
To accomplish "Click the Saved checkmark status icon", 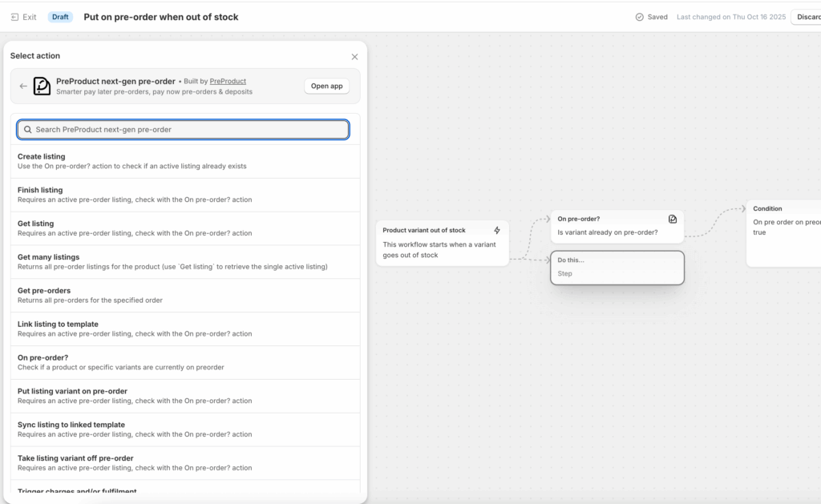I will (639, 17).
